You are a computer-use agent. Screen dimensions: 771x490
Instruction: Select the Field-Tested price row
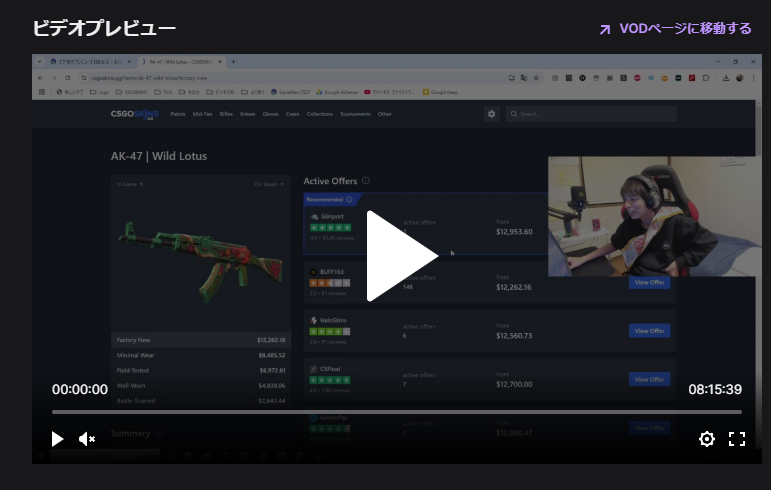(x=201, y=371)
